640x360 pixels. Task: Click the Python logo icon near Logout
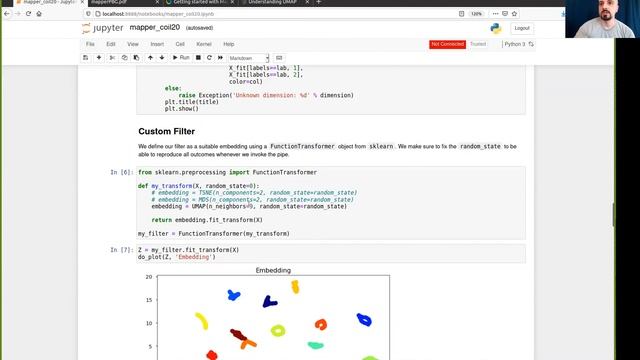(x=496, y=28)
